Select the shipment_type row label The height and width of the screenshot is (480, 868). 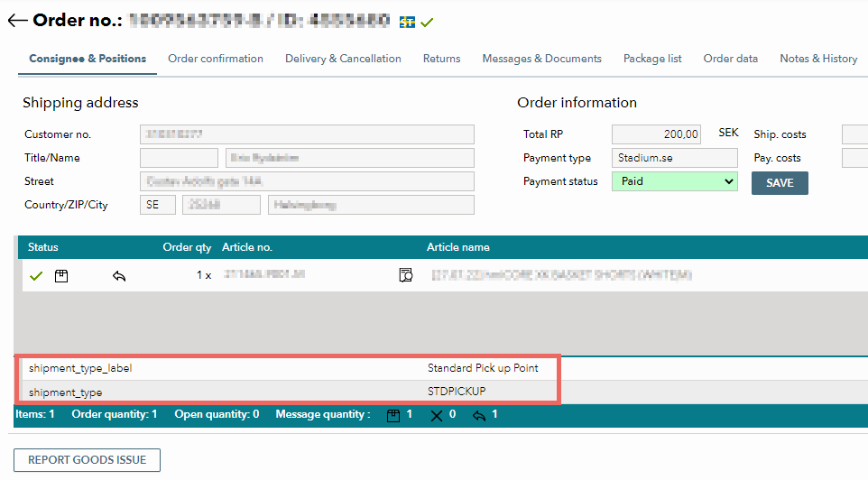tap(65, 392)
